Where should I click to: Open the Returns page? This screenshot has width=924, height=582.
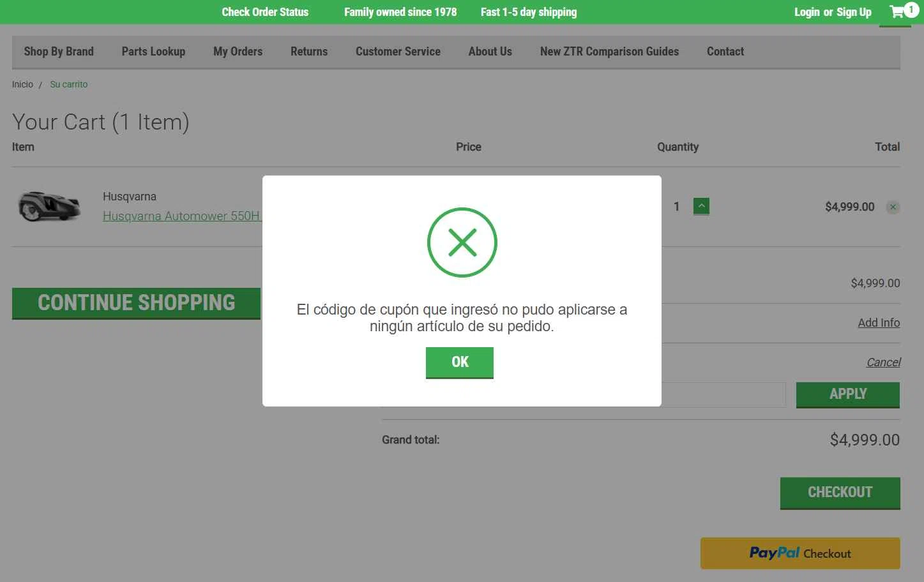309,52
